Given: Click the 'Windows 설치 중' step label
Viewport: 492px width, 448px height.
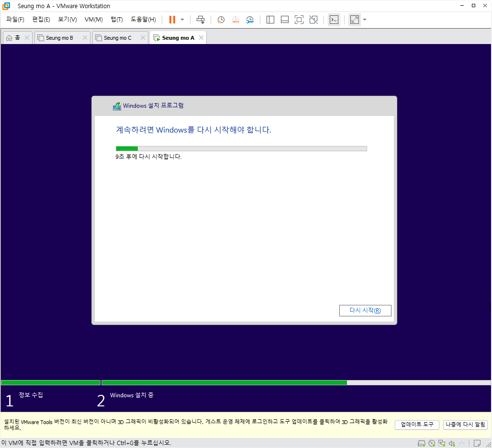Looking at the screenshot, I should pyautogui.click(x=132, y=395).
